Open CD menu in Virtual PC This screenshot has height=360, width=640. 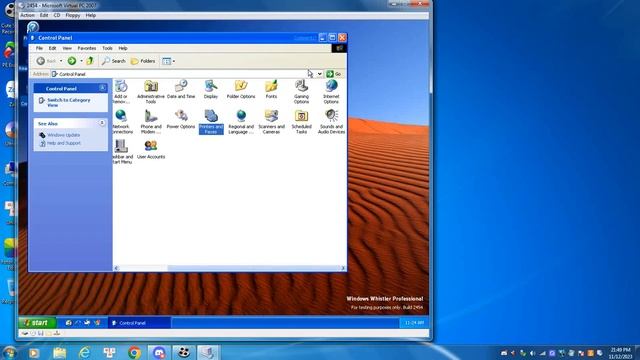click(x=57, y=16)
